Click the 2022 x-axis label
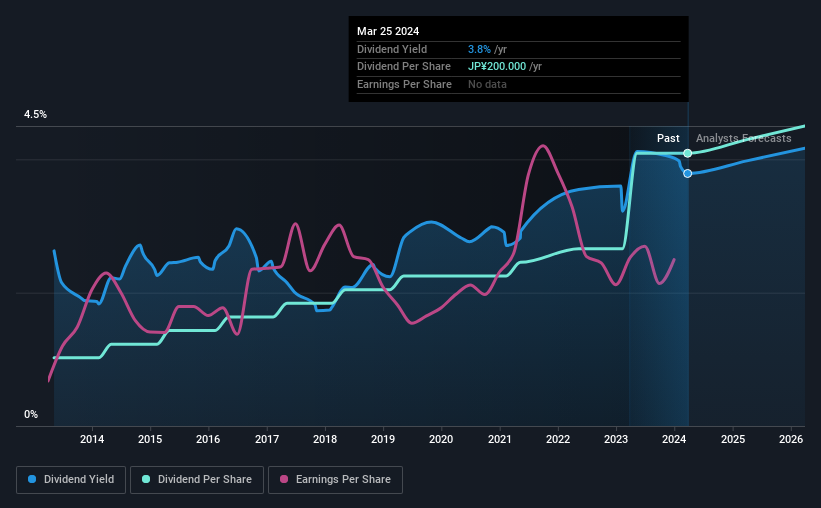 tap(558, 439)
